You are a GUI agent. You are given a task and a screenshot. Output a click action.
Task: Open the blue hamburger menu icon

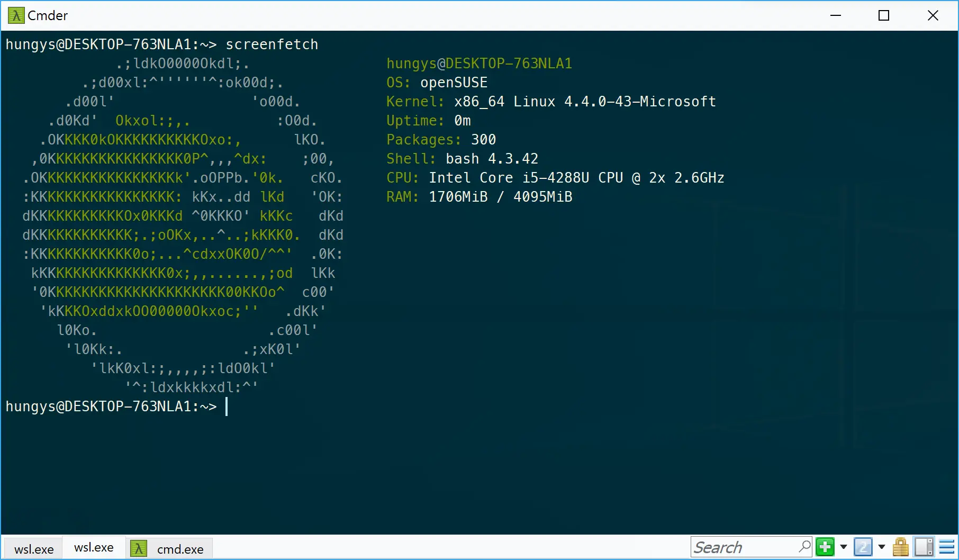pyautogui.click(x=947, y=547)
